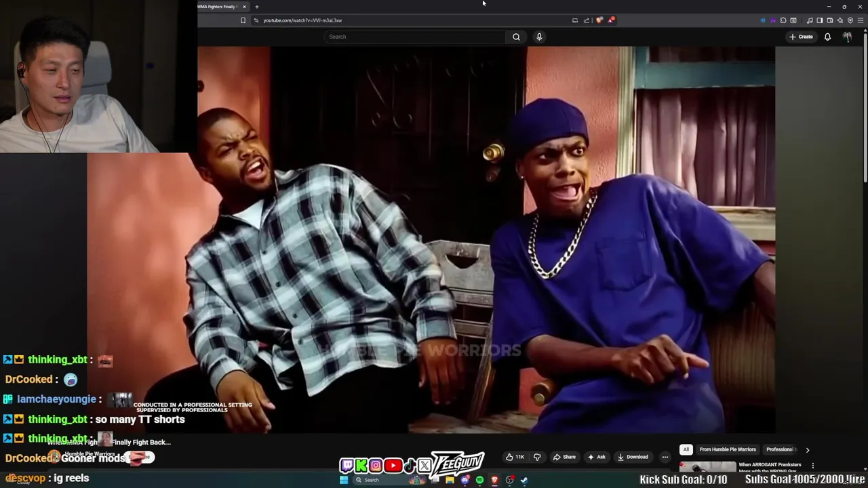Open the When ARROGANT Pranksters video title
Viewport: 868px width, 488px height.
[770, 466]
